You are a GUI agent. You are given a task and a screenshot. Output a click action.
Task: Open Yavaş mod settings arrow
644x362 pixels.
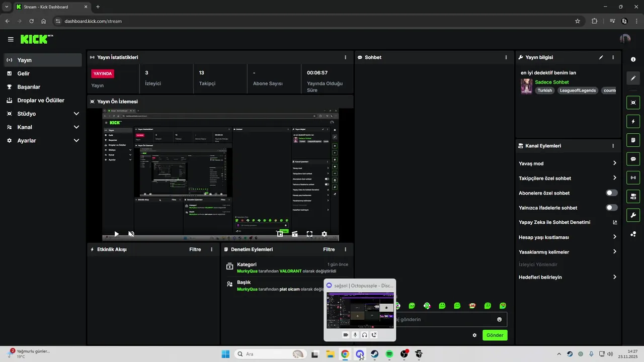(x=614, y=163)
